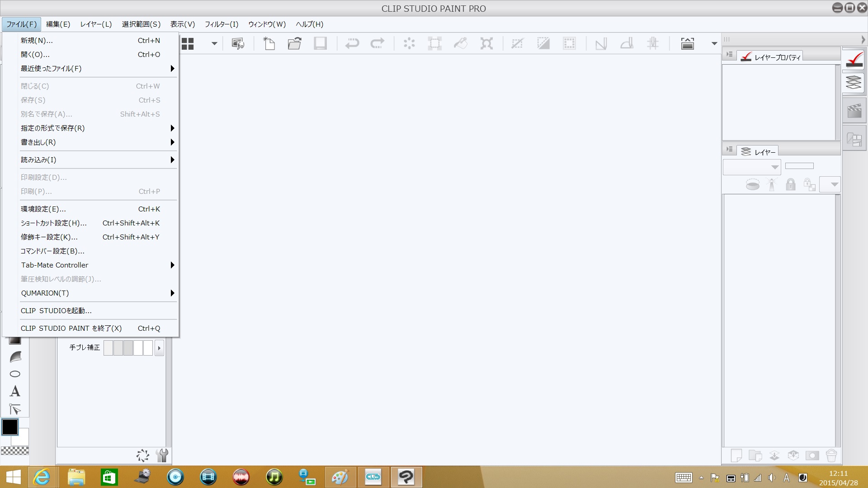
Task: Click the wrench sub tool detail icon
Action: click(x=162, y=455)
